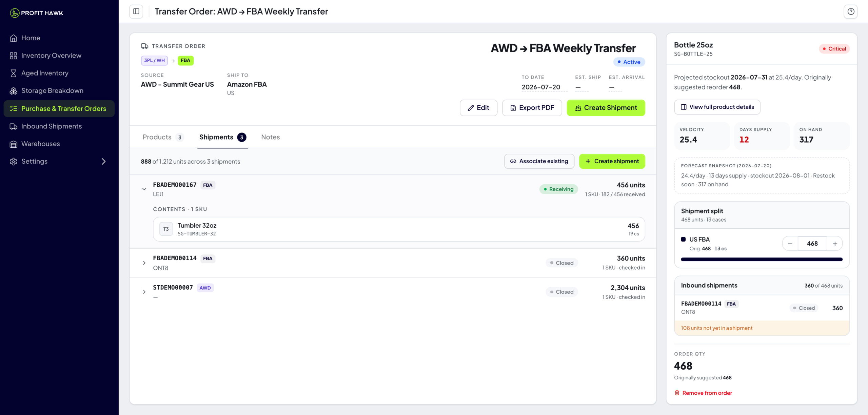Open the Notes tab

coord(270,137)
